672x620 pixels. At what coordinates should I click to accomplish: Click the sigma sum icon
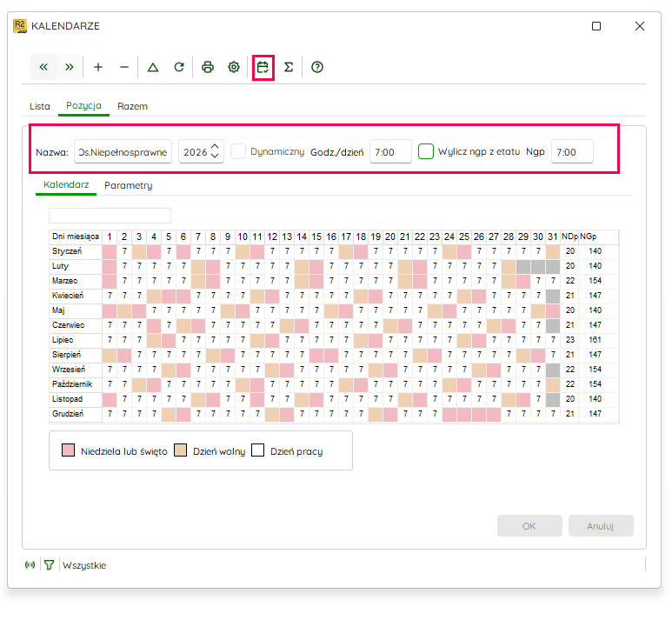[x=289, y=67]
